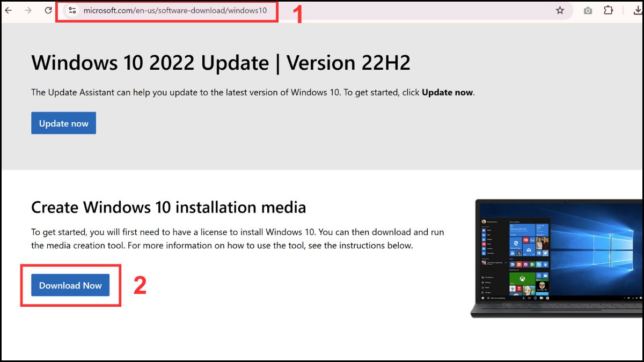Viewport: 644px width, 362px height.
Task: Click the paragraph starting 'To get started, you will first'
Action: [238, 239]
